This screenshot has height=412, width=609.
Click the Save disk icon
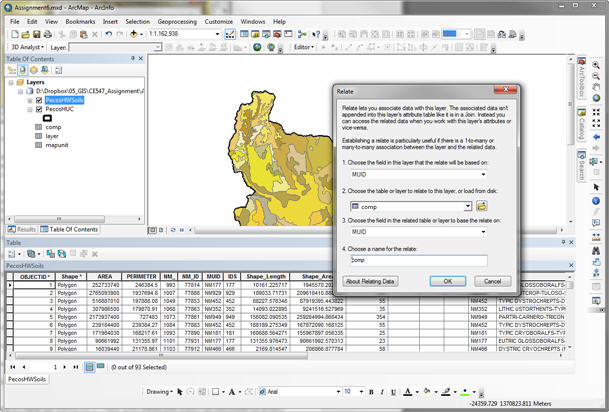click(37, 34)
